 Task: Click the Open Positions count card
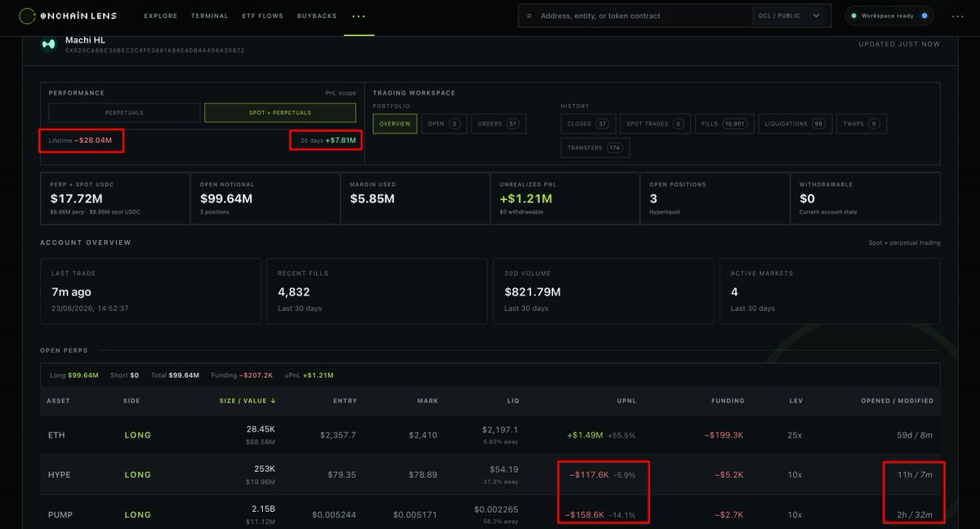[715, 198]
